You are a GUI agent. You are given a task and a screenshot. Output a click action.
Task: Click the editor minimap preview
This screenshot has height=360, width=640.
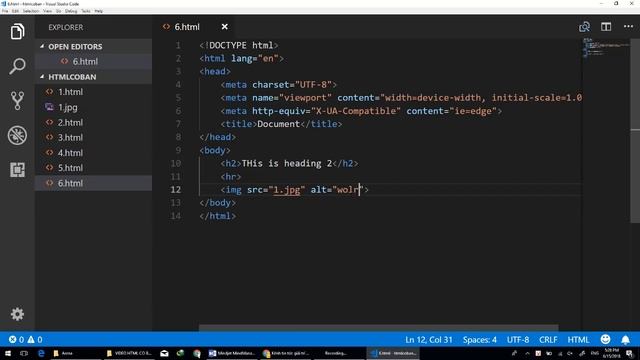[605, 47]
